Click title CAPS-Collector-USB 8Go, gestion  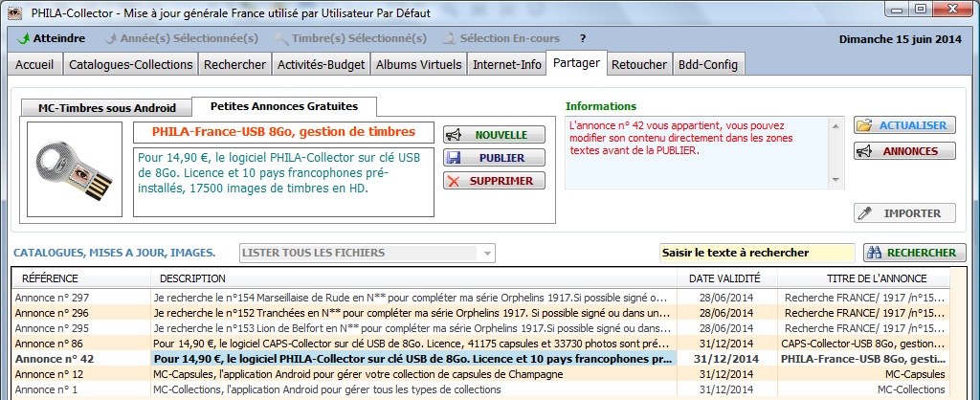[x=863, y=344]
